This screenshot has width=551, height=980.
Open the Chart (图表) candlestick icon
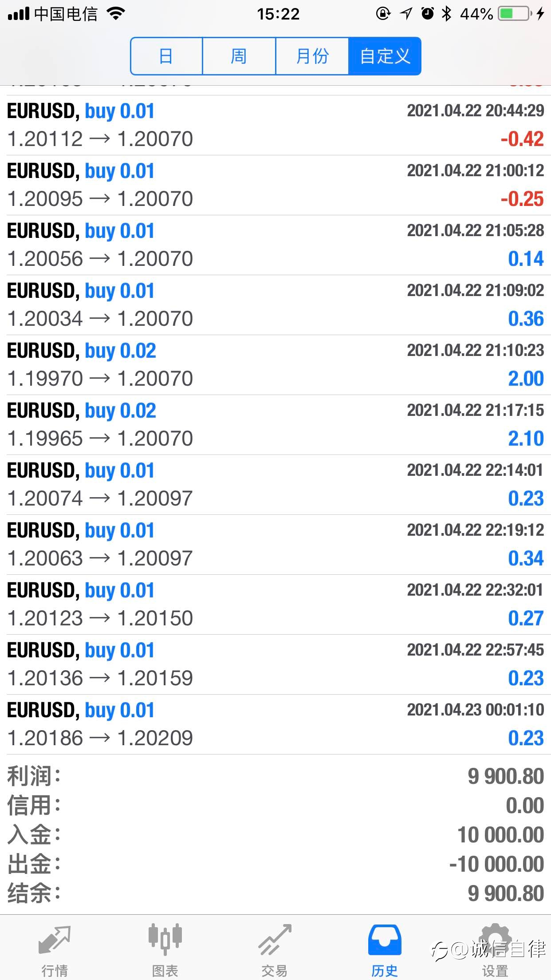click(x=165, y=939)
